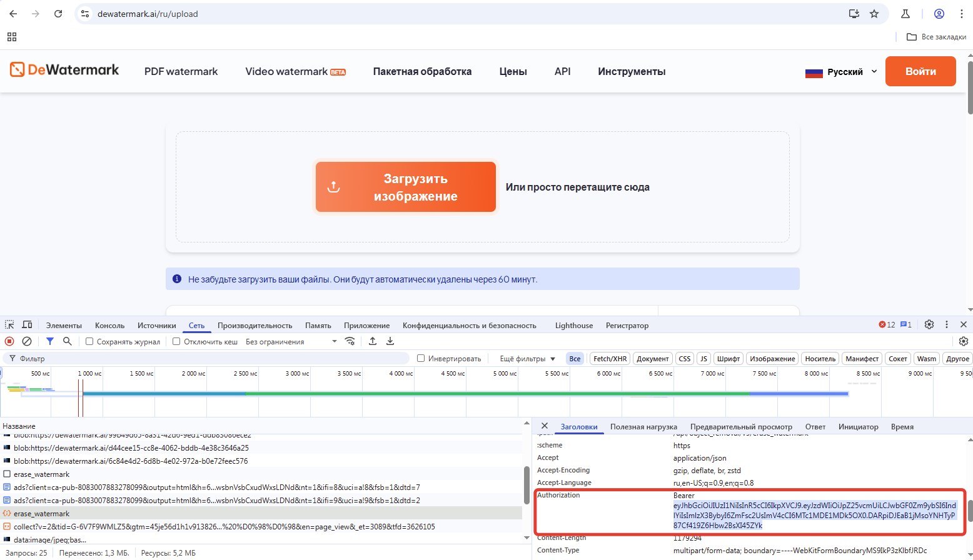Close request details pane

545,426
